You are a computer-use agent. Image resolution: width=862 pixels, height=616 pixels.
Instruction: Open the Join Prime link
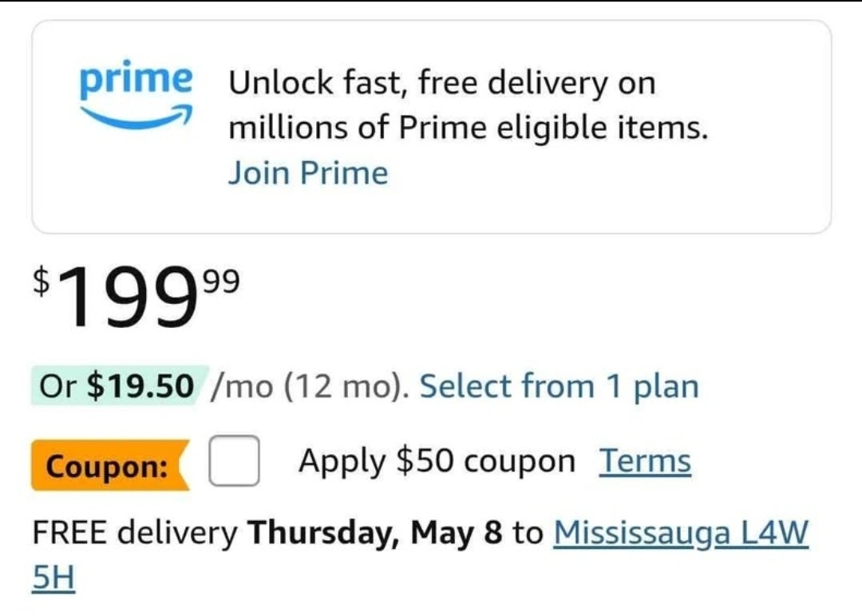(308, 172)
